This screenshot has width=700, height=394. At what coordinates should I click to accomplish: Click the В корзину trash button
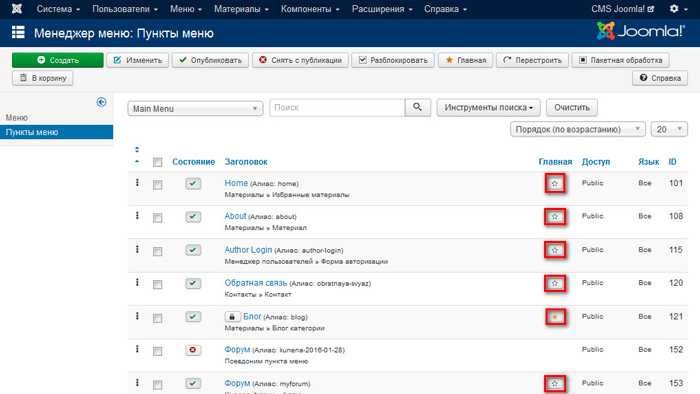(42, 78)
